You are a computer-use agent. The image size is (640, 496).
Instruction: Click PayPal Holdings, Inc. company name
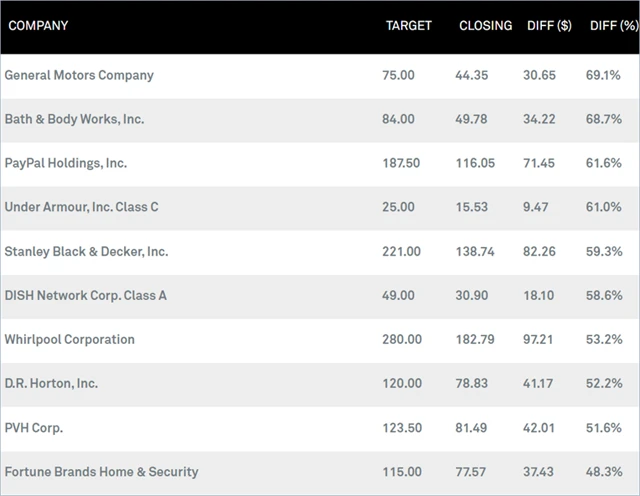tap(66, 163)
